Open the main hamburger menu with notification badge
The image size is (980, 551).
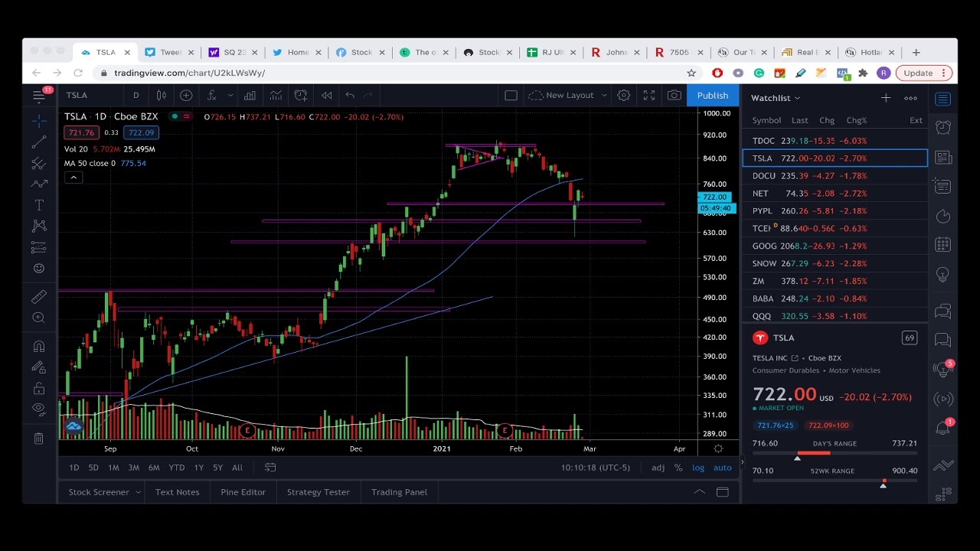pyautogui.click(x=39, y=96)
